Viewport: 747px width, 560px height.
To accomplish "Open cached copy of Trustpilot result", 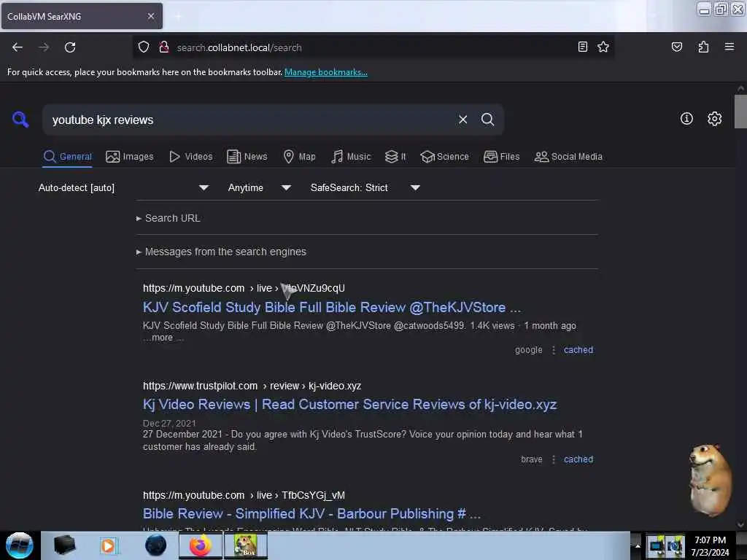I will [x=578, y=459].
